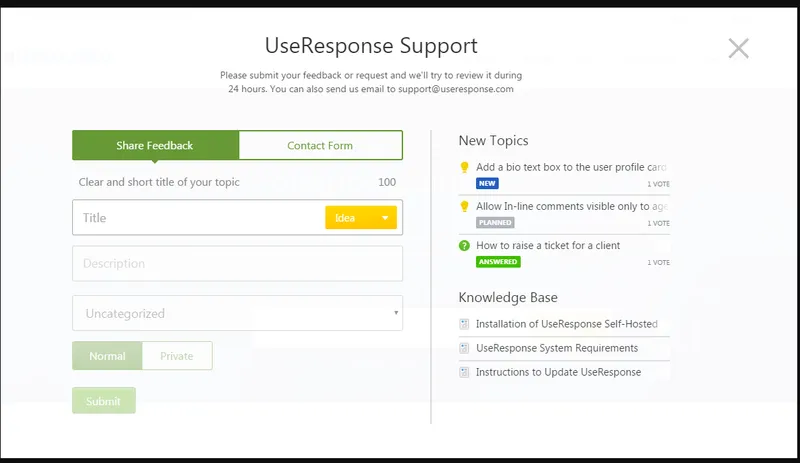The width and height of the screenshot is (800, 463).
Task: Open 'UseResponse System Requirements' article
Action: tap(557, 348)
